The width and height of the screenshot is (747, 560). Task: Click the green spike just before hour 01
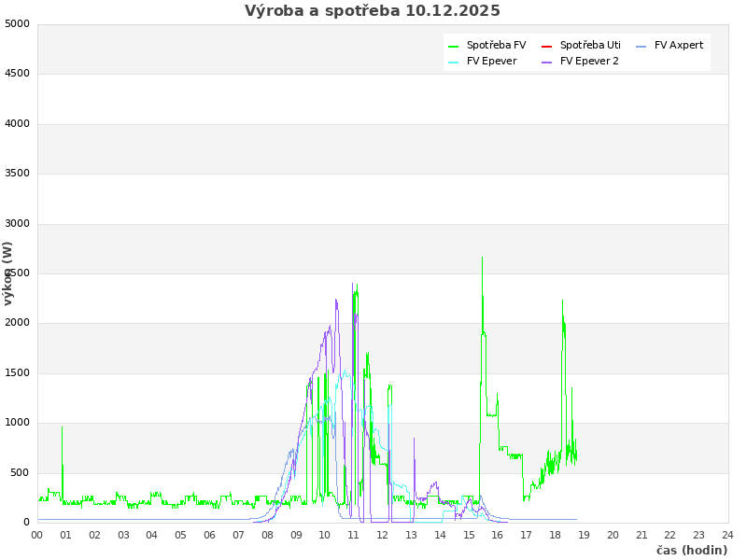coord(62,428)
